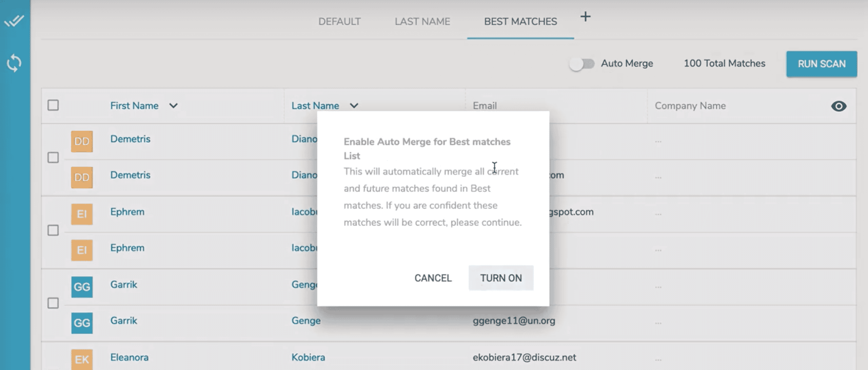The width and height of the screenshot is (868, 370).
Task: Click the dialog title Enable Auto Merge
Action: [x=427, y=149]
